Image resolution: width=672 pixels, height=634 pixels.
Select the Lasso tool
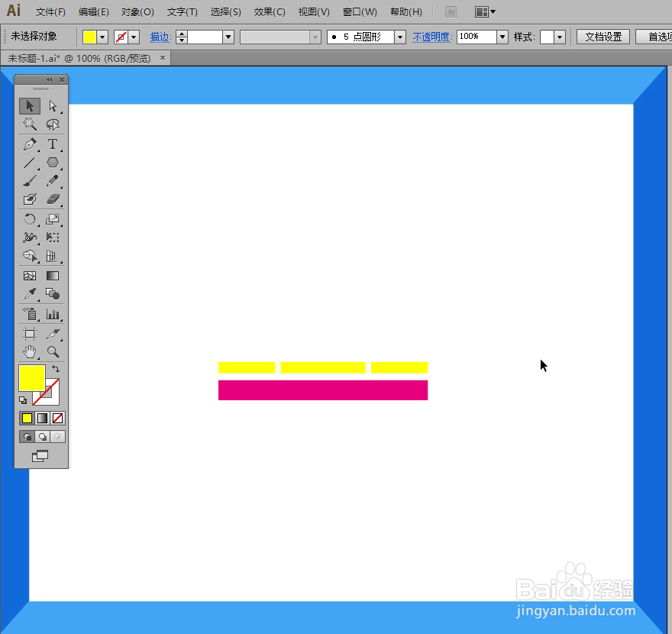pyautogui.click(x=53, y=125)
